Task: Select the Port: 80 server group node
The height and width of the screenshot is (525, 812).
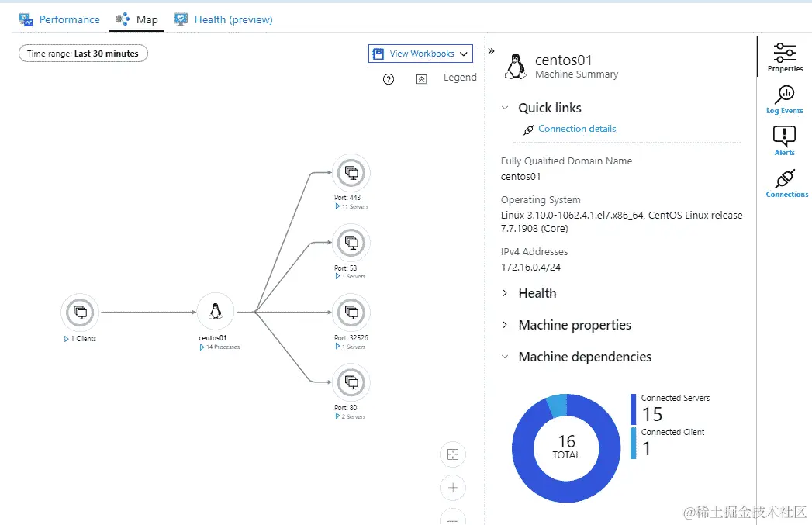Action: [351, 382]
